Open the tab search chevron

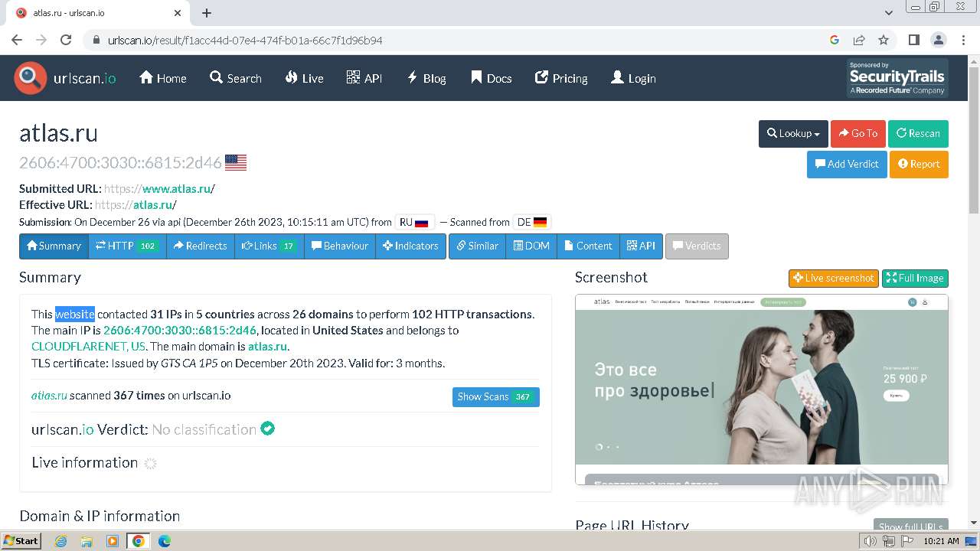click(888, 13)
